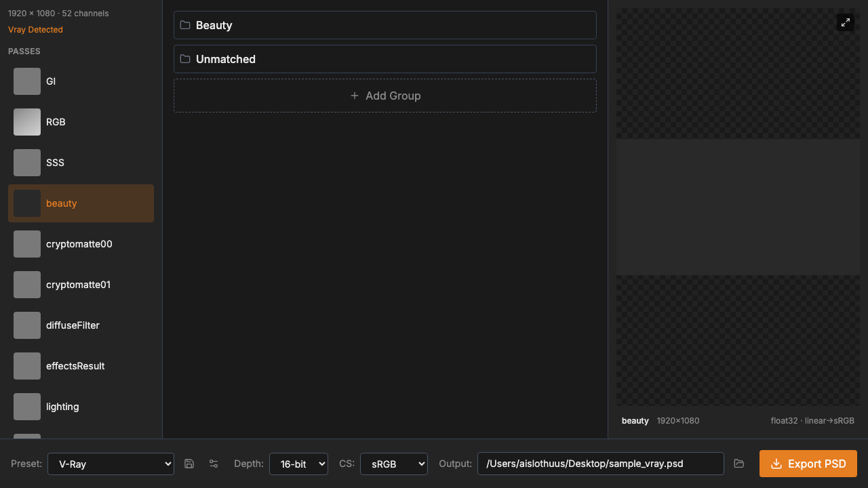Click the save preset icon

(x=189, y=464)
